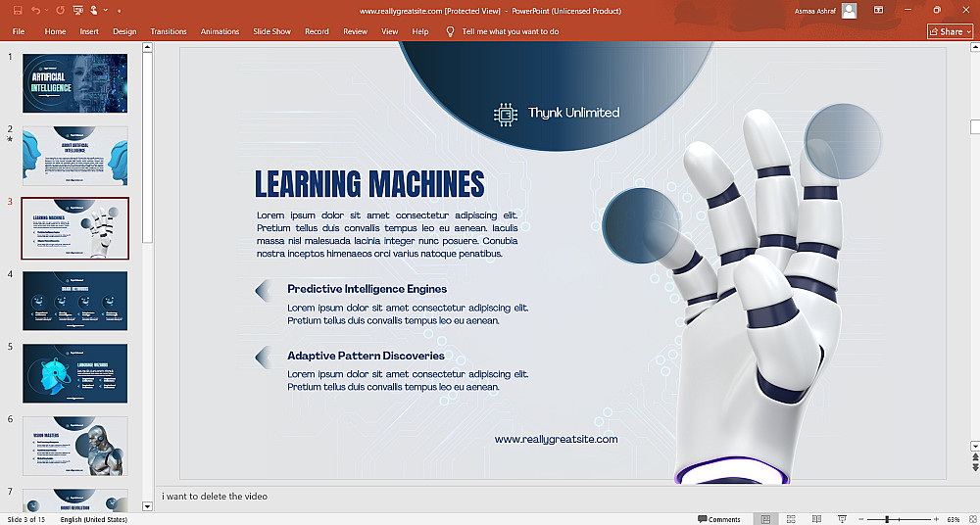Select slide 7 thumbnail in panel

[75, 501]
